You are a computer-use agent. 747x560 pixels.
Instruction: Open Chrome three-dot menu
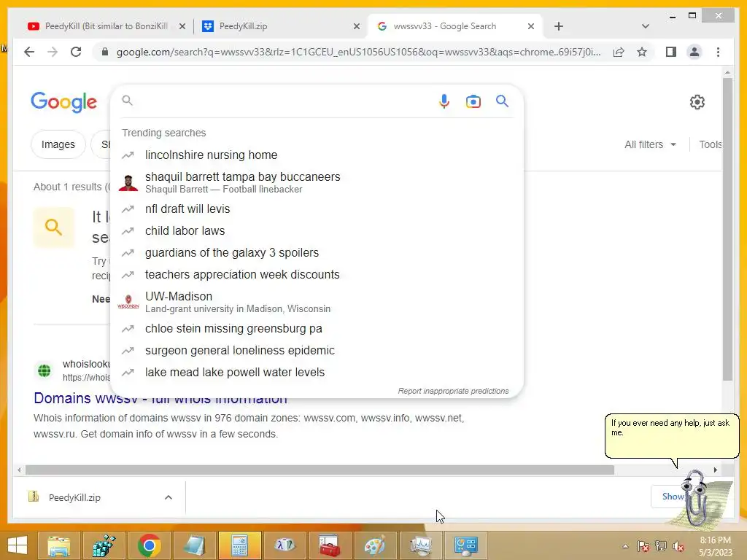(x=718, y=52)
